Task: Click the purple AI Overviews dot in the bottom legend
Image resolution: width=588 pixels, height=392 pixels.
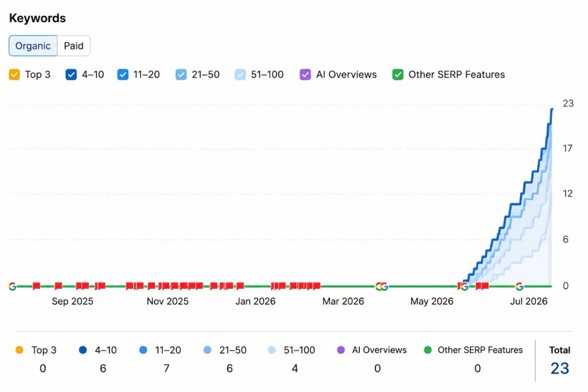Action: pos(341,350)
